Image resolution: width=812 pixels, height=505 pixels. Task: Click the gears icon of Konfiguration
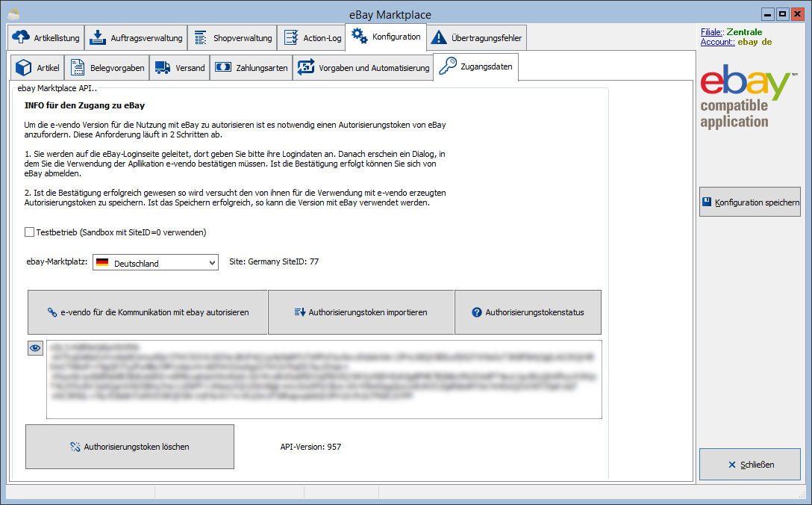tap(359, 36)
